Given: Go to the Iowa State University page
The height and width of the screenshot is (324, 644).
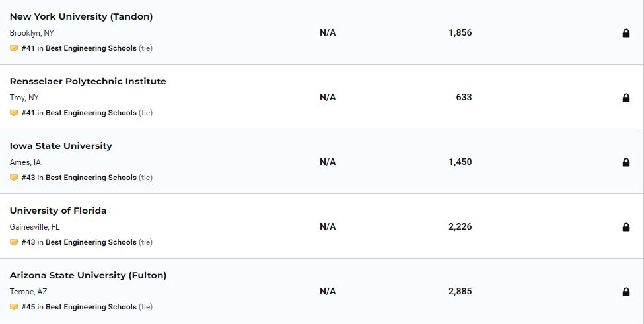Looking at the screenshot, I should click(61, 146).
